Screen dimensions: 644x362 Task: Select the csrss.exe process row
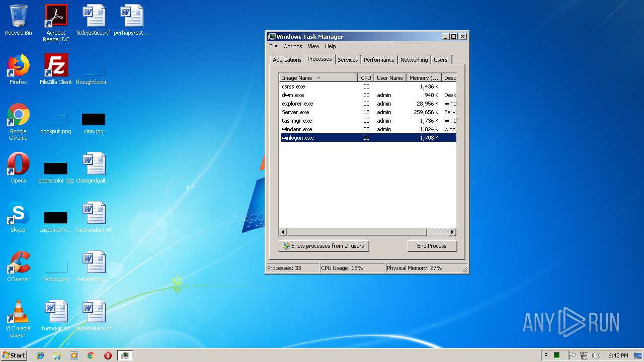(368, 86)
